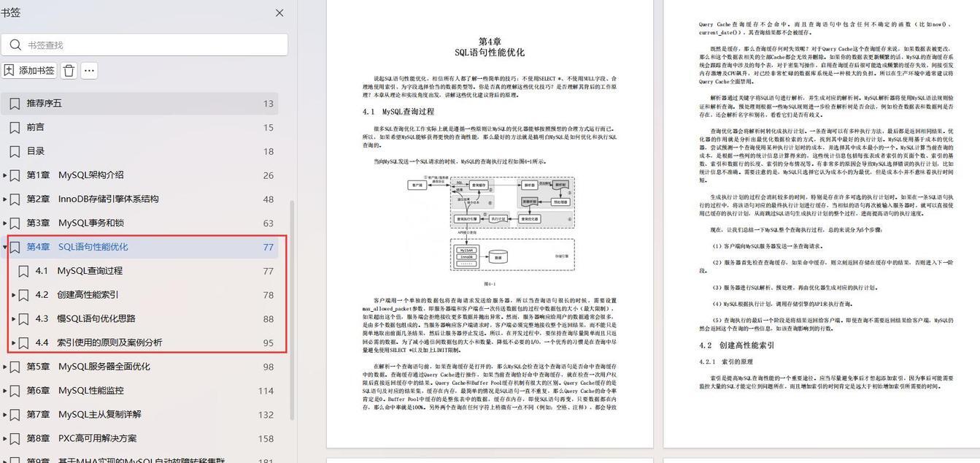Expand 第3章 MySQL事务和锁 arrow
The height and width of the screenshot is (463, 980).
click(4, 223)
